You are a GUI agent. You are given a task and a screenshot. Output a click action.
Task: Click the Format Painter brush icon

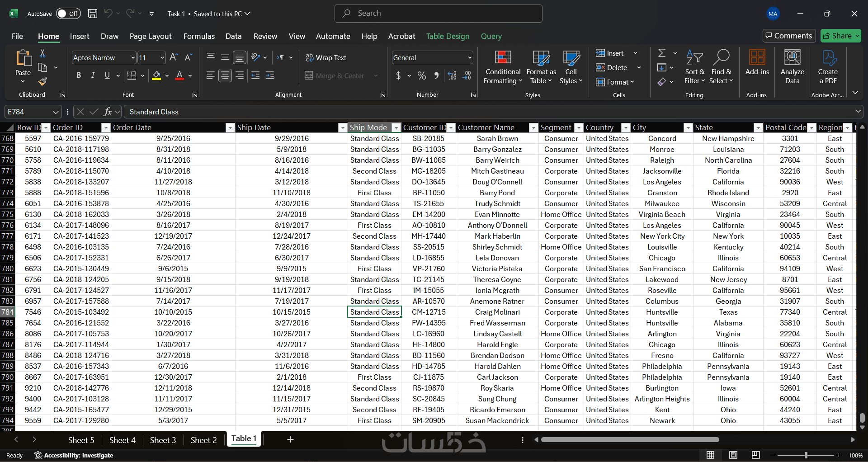(42, 81)
